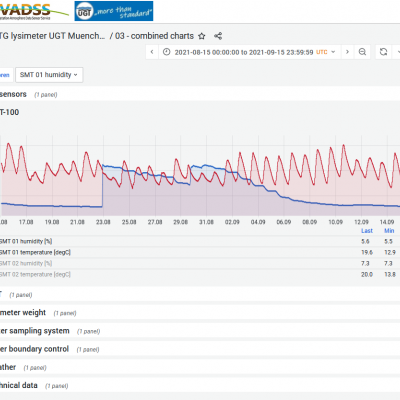Open the time range picker dropdown
This screenshot has width=400, height=400.
coord(249,52)
